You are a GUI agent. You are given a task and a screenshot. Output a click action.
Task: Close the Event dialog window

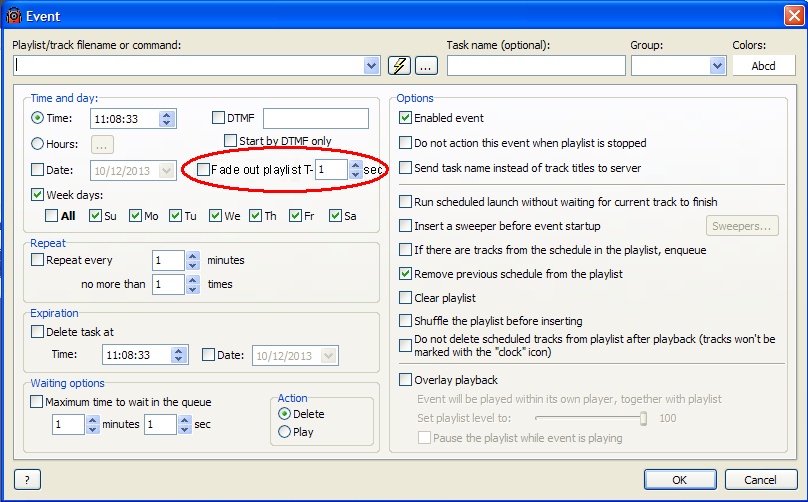point(794,15)
